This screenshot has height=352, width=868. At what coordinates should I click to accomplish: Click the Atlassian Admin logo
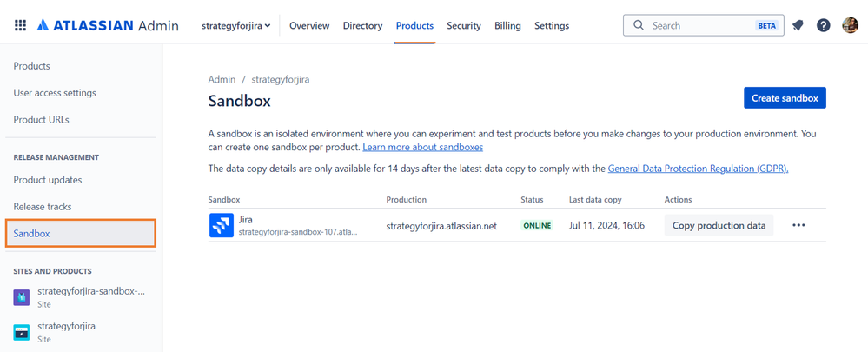tap(108, 25)
